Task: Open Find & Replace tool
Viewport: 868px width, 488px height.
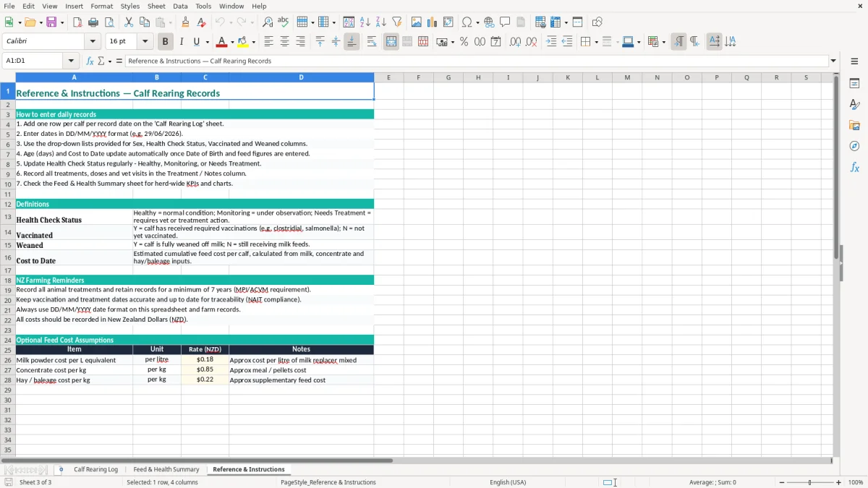Action: (268, 22)
